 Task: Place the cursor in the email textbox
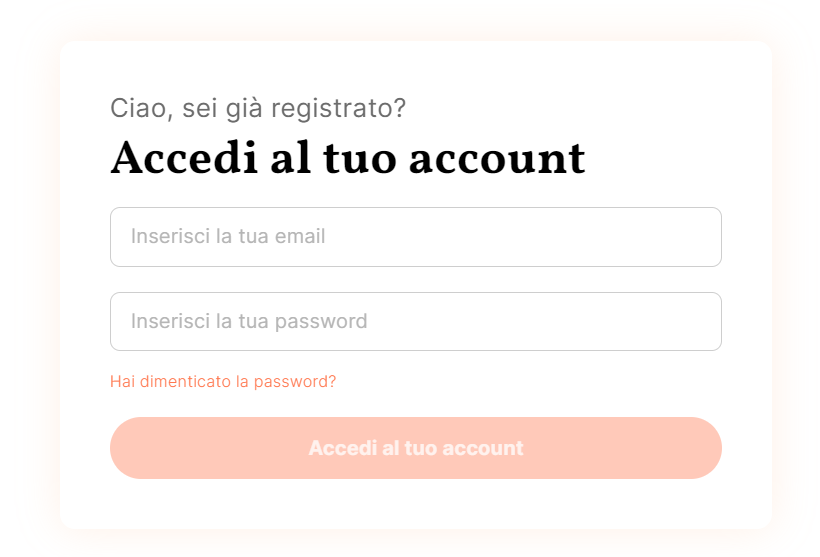[x=415, y=237]
